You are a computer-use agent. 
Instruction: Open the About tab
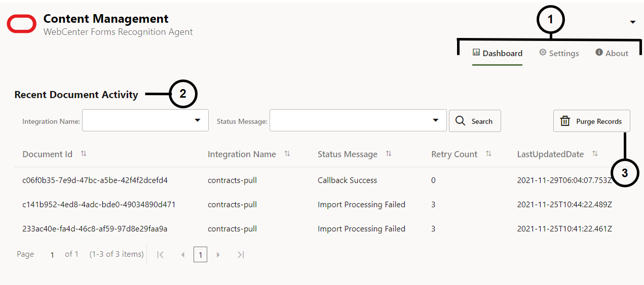click(612, 53)
